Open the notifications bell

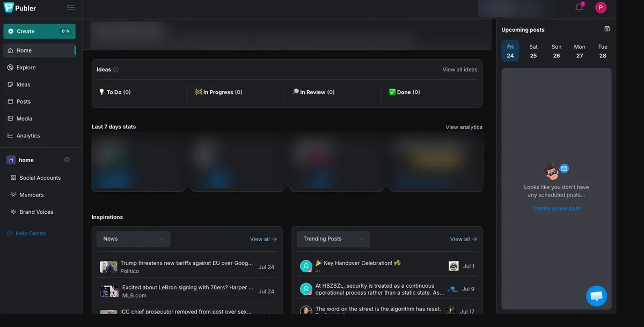(579, 8)
